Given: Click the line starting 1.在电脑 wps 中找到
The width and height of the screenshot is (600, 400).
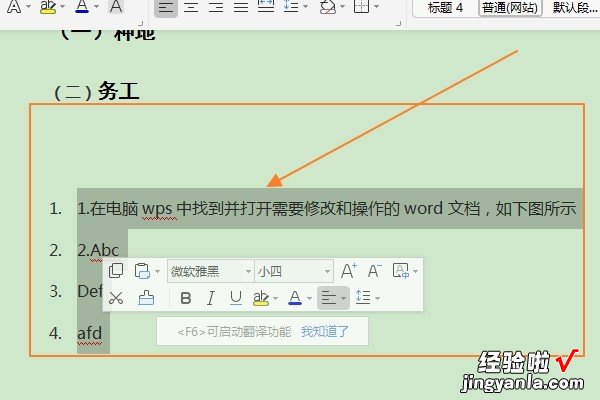Looking at the screenshot, I should click(x=327, y=209).
